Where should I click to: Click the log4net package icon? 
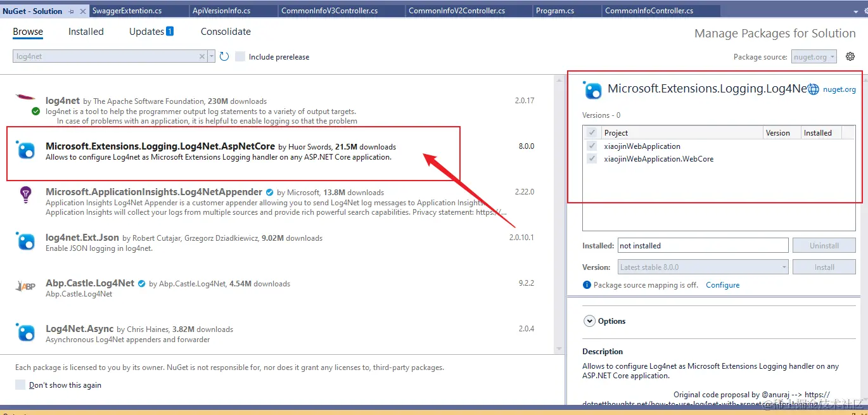click(25, 97)
